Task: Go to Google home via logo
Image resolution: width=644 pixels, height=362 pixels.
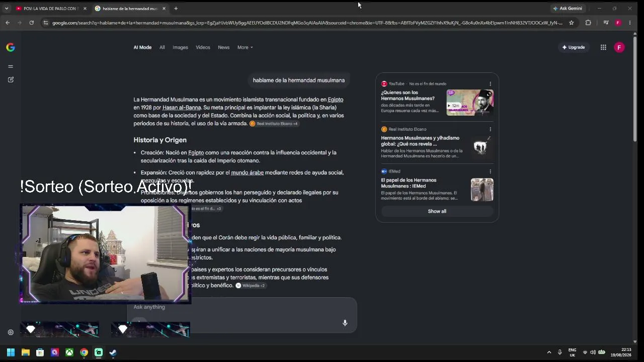Action: pos(11,47)
